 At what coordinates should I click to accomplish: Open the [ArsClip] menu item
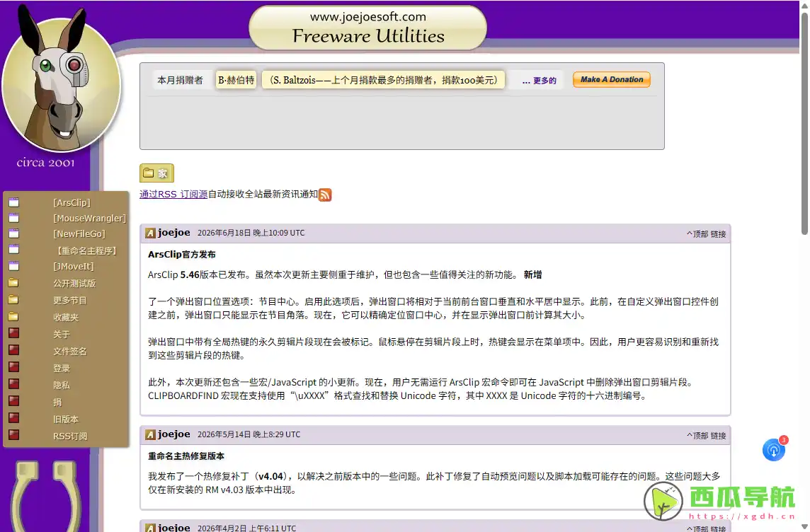[72, 202]
